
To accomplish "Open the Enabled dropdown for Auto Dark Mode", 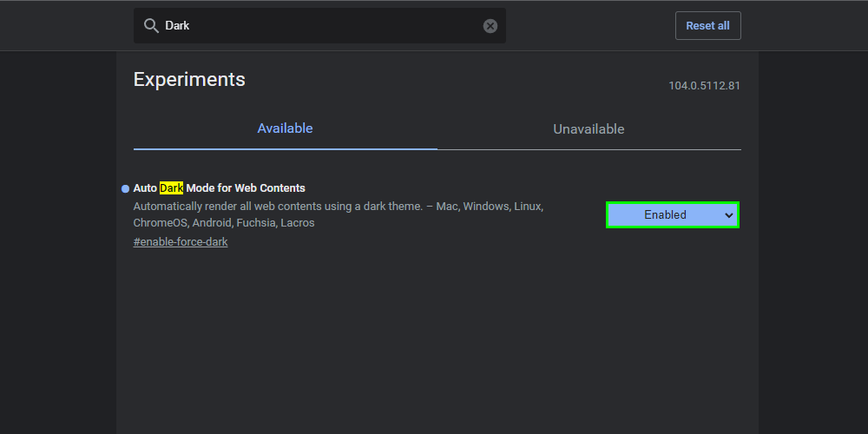I will pos(673,214).
